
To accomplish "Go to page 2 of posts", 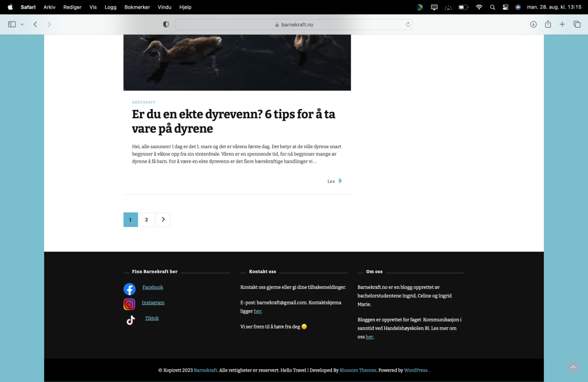I will pyautogui.click(x=146, y=219).
